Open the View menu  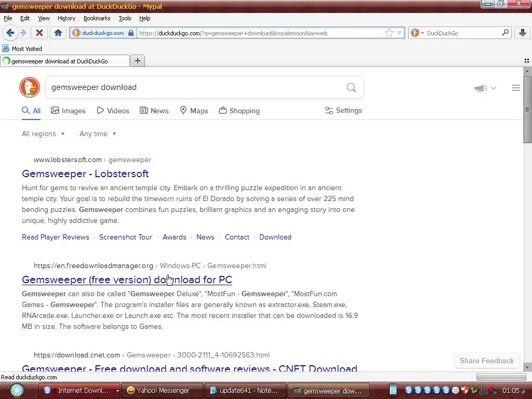tap(44, 18)
